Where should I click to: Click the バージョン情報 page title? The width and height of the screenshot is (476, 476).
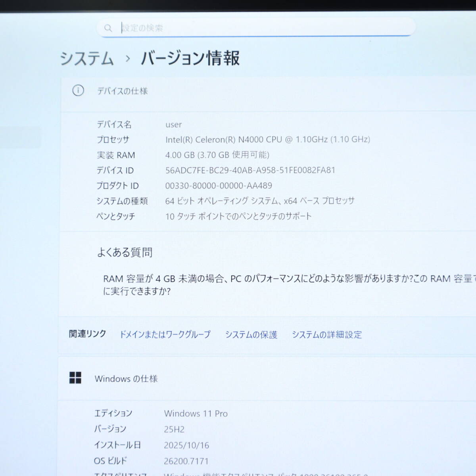190,58
